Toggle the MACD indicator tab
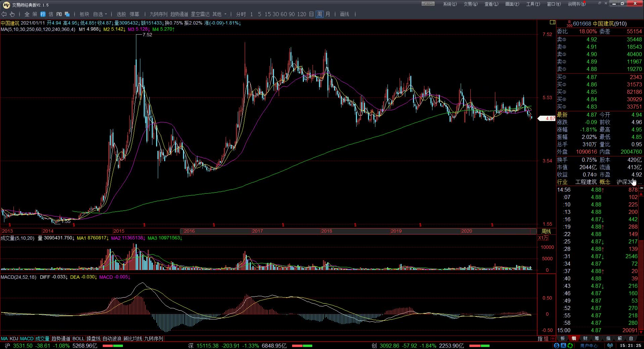 (x=27, y=339)
